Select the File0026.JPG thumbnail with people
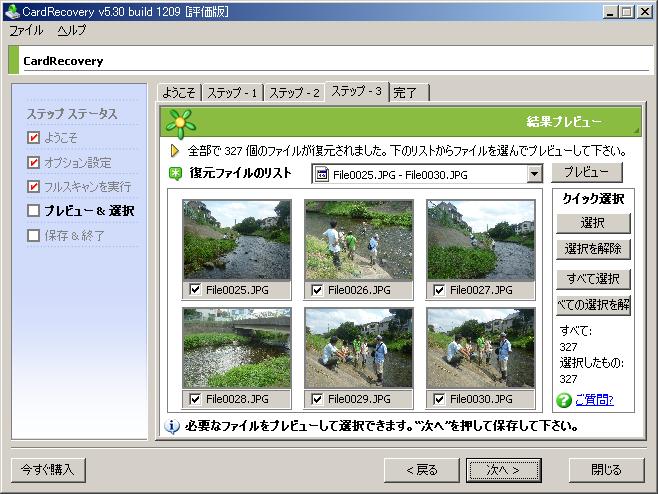The width and height of the screenshot is (658, 494). pos(359,240)
